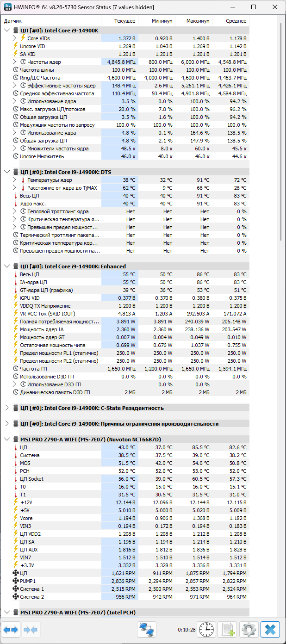Click the blue expand-all arrows button

click(11, 630)
